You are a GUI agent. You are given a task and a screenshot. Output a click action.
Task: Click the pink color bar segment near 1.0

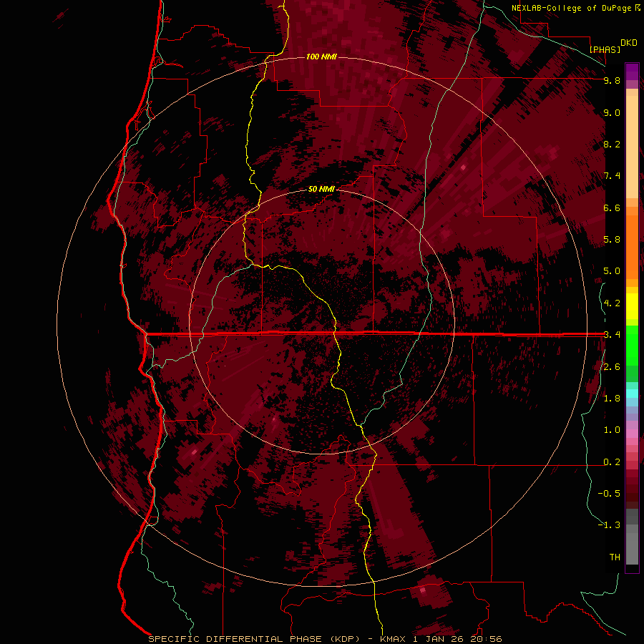632,434
